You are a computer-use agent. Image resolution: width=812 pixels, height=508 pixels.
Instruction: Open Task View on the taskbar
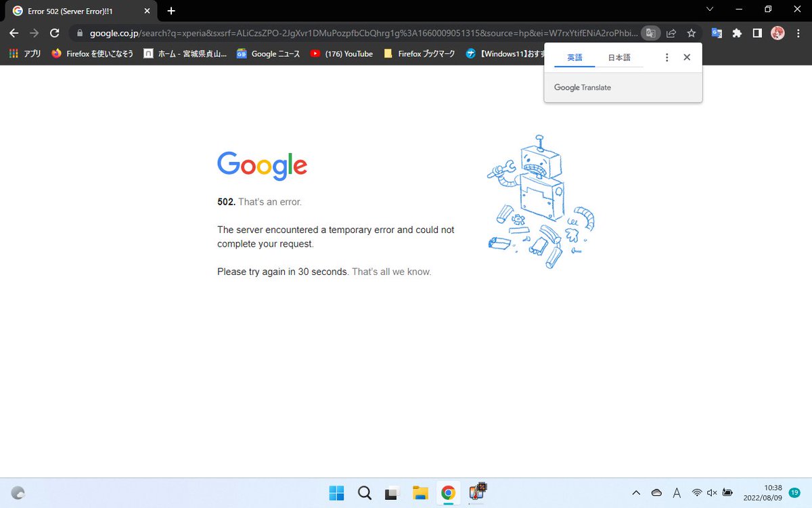392,493
